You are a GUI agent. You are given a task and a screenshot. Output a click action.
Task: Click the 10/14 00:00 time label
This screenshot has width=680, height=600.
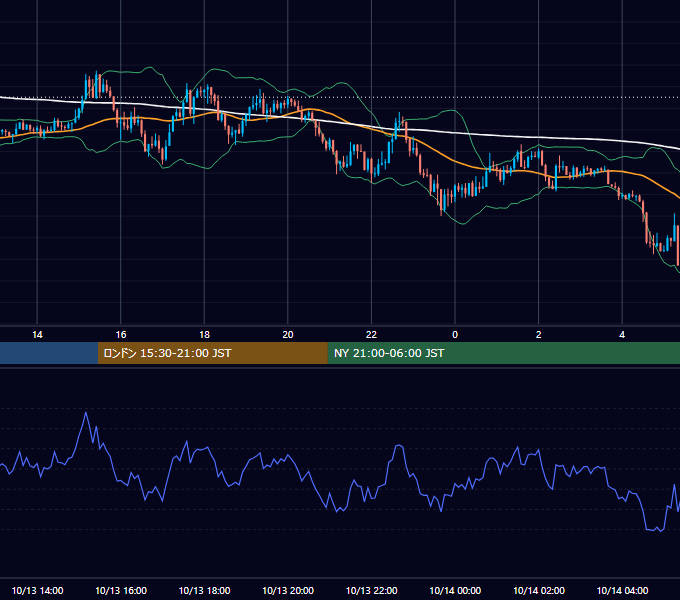pyautogui.click(x=455, y=590)
